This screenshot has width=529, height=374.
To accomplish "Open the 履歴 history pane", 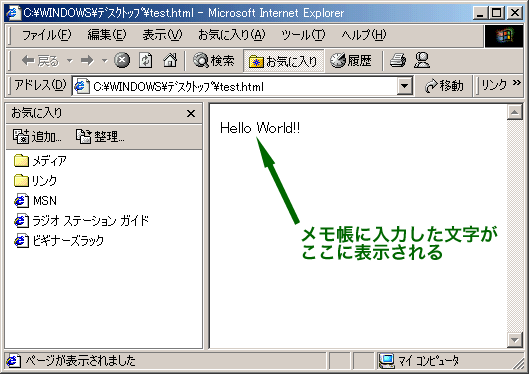I will click(351, 61).
